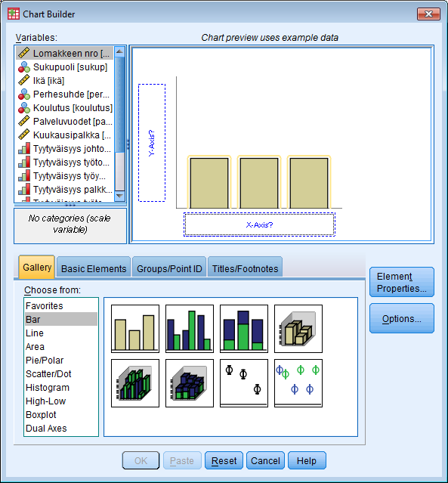Choose Pie/Polar chart type
448x483 pixels.
tap(61, 360)
